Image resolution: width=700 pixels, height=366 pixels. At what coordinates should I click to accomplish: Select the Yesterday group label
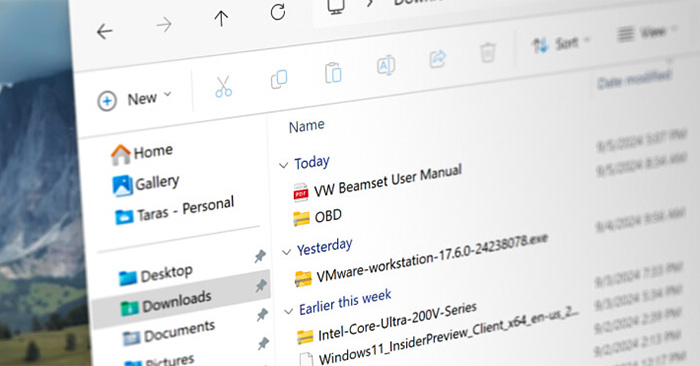[x=325, y=246]
